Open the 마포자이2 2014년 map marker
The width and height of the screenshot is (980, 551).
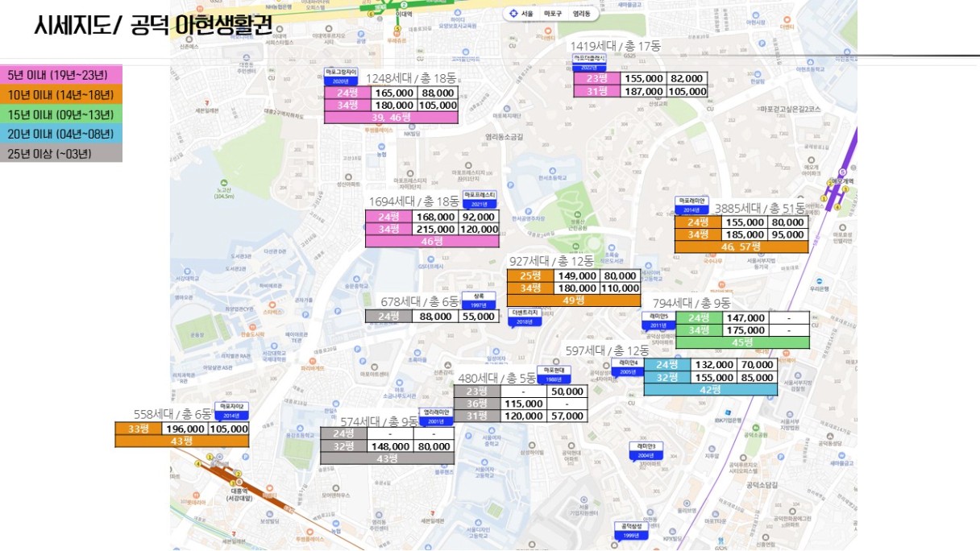pyautogui.click(x=232, y=411)
